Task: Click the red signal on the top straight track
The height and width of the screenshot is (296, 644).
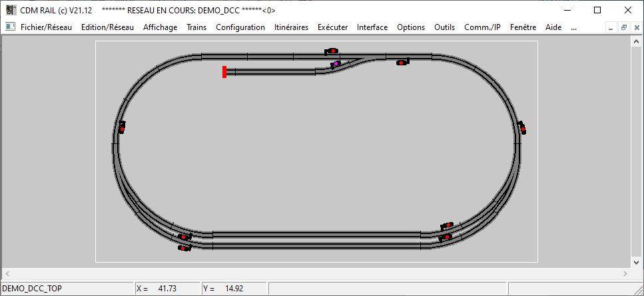Action: (x=331, y=51)
